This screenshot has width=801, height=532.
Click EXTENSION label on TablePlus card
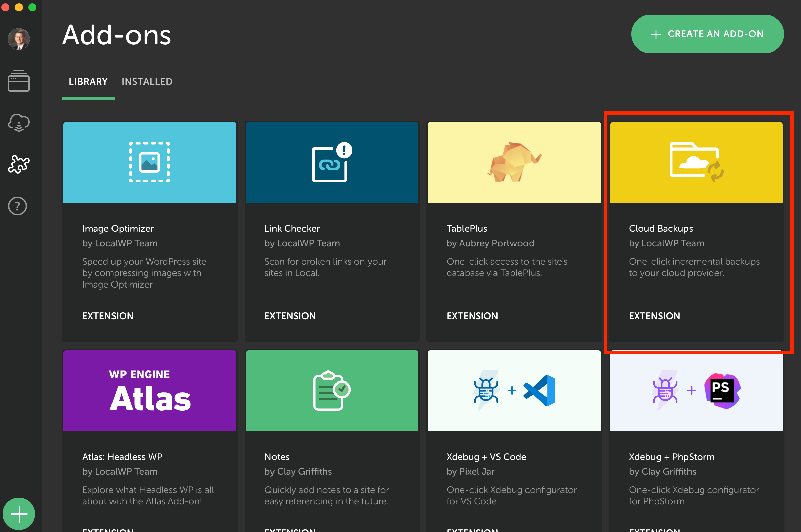(x=472, y=316)
